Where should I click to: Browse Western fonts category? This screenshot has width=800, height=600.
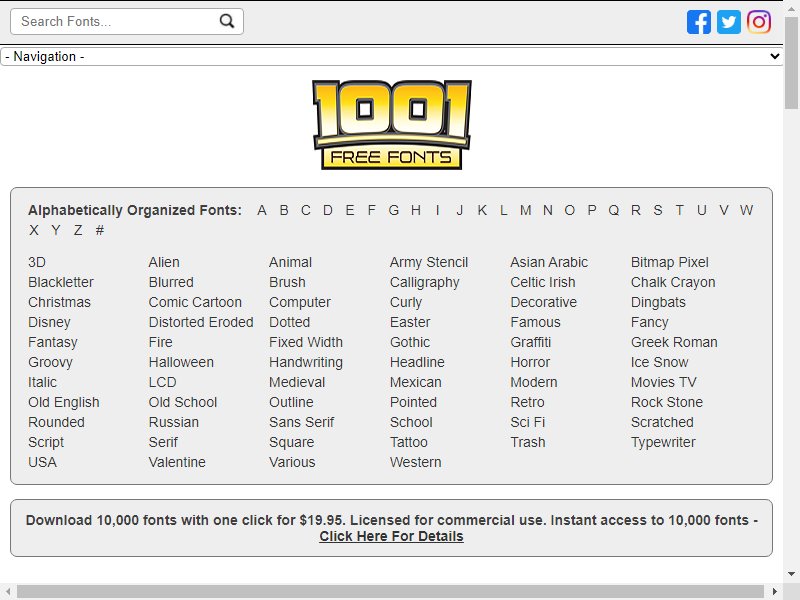click(415, 462)
